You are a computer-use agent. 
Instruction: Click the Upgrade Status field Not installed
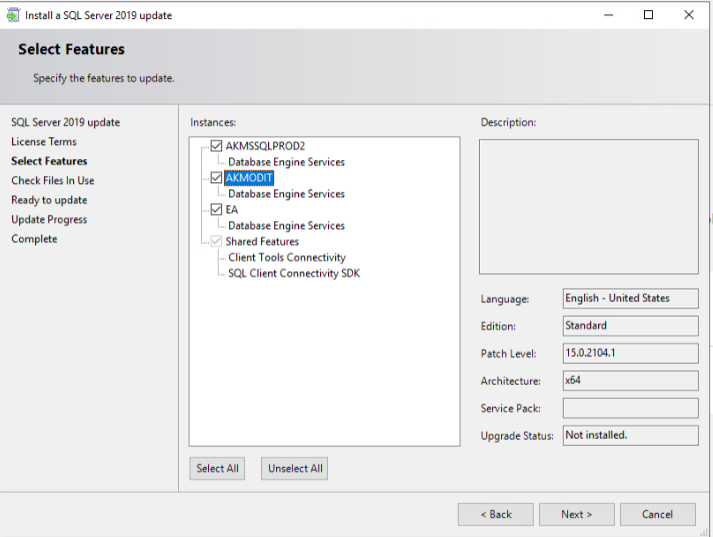click(x=630, y=436)
